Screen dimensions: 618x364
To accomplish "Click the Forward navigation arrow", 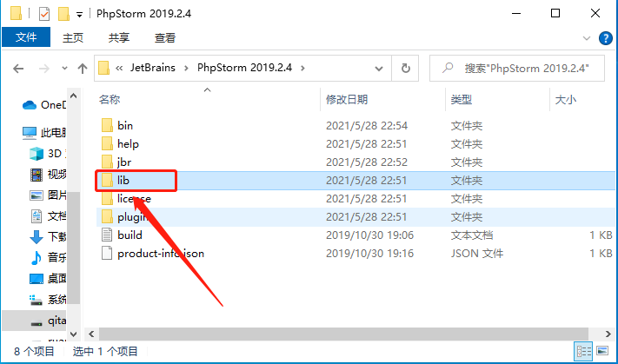I will 43,69.
